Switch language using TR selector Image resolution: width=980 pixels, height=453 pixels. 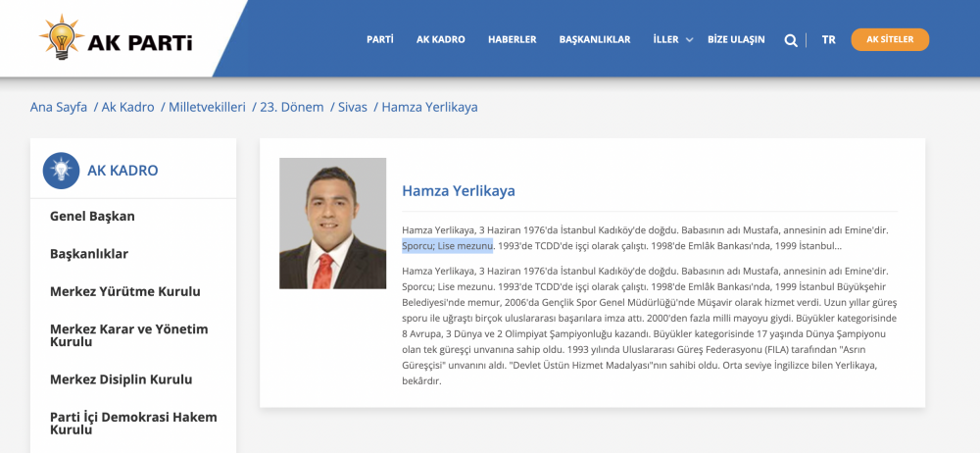pyautogui.click(x=828, y=40)
